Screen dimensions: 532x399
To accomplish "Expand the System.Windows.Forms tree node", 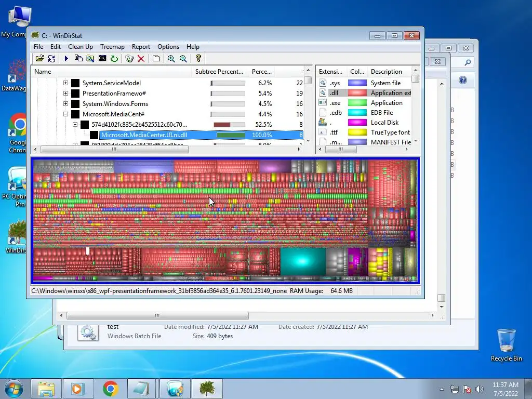I will tap(66, 103).
